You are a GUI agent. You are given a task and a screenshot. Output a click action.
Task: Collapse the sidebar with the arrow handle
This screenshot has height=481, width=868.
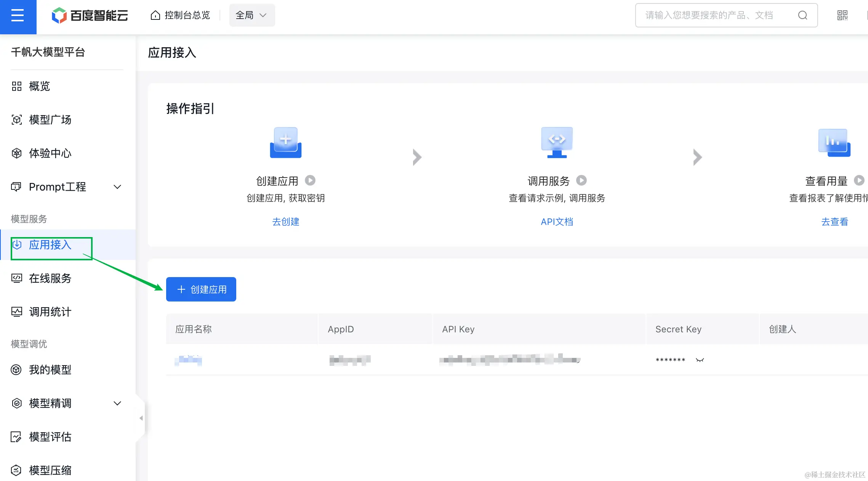tap(141, 418)
